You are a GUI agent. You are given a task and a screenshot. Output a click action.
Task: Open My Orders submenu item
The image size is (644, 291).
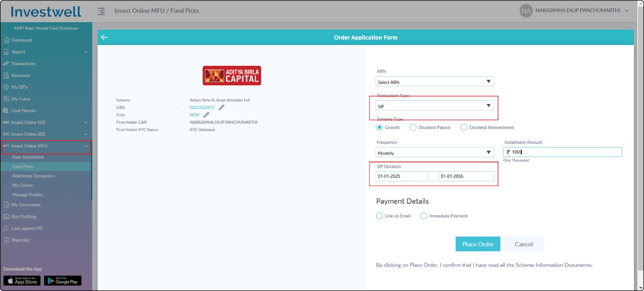[23, 185]
